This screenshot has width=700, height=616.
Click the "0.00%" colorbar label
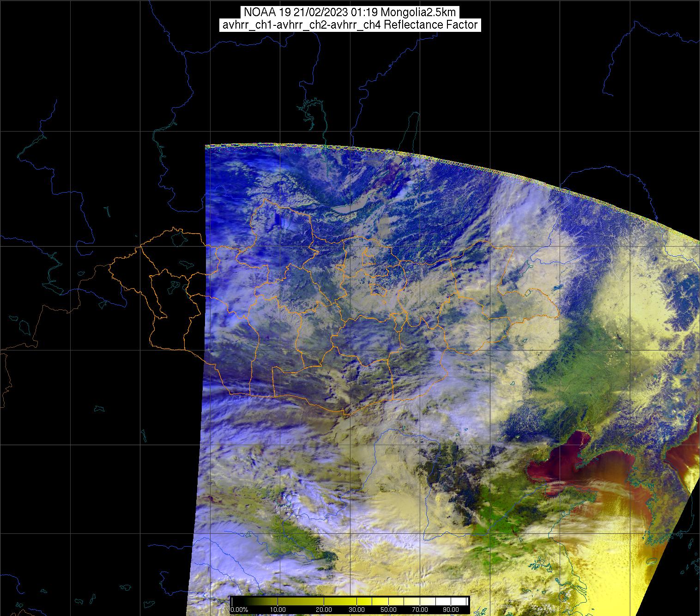click(239, 610)
